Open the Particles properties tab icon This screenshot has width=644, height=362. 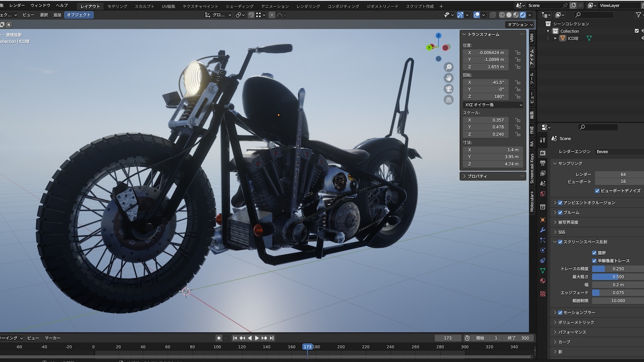pos(543,240)
